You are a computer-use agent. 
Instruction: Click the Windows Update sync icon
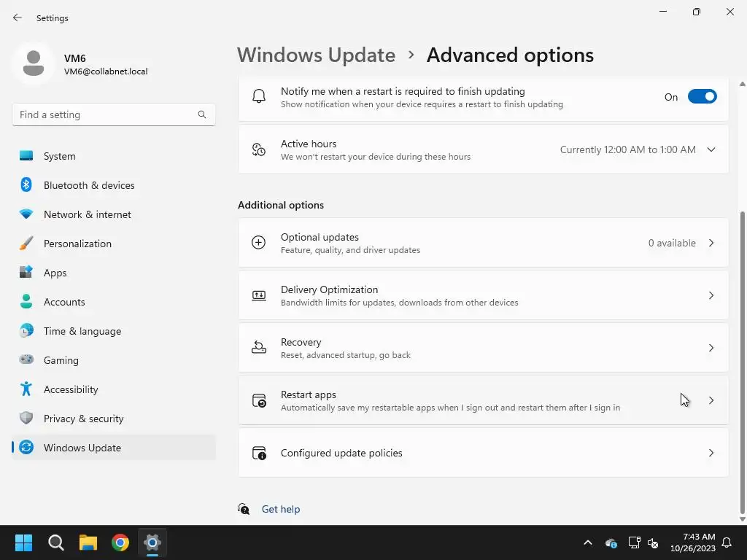click(26, 447)
